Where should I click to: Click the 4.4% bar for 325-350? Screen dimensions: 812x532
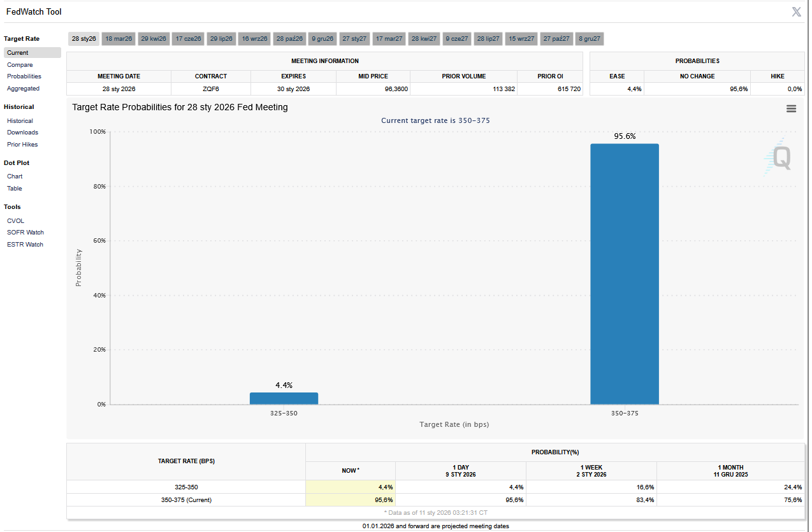click(x=284, y=398)
